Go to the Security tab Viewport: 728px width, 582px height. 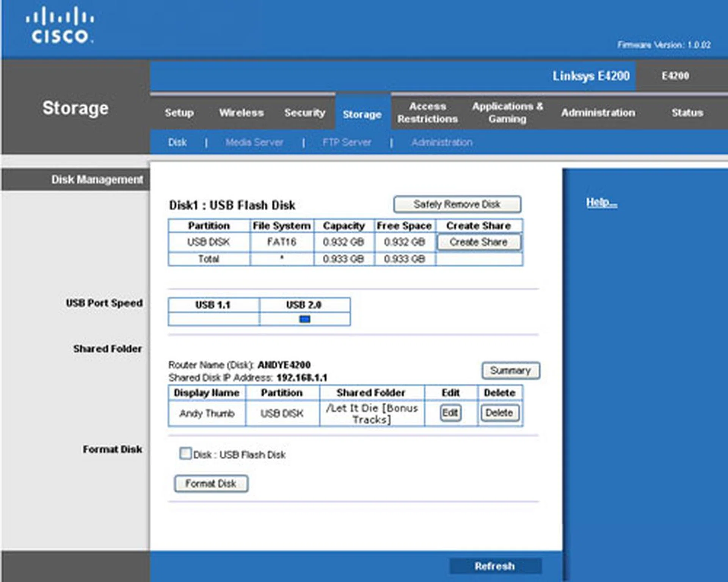[x=305, y=113]
